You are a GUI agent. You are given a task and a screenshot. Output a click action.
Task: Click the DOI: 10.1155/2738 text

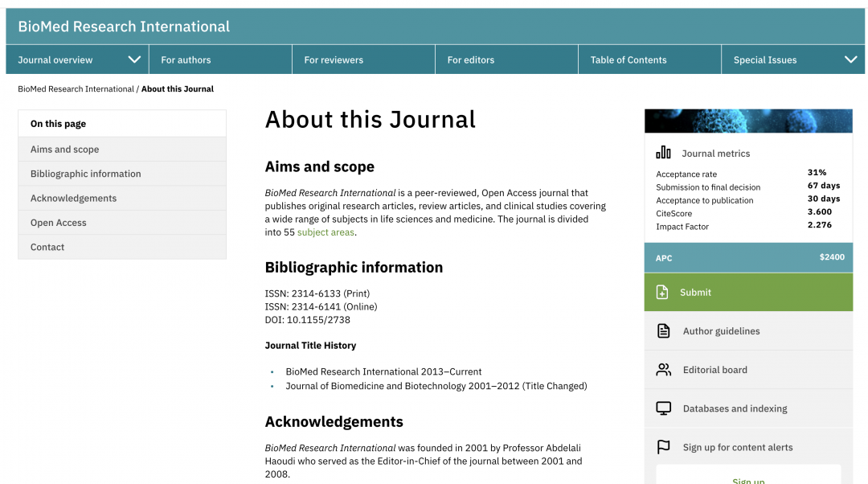(307, 319)
